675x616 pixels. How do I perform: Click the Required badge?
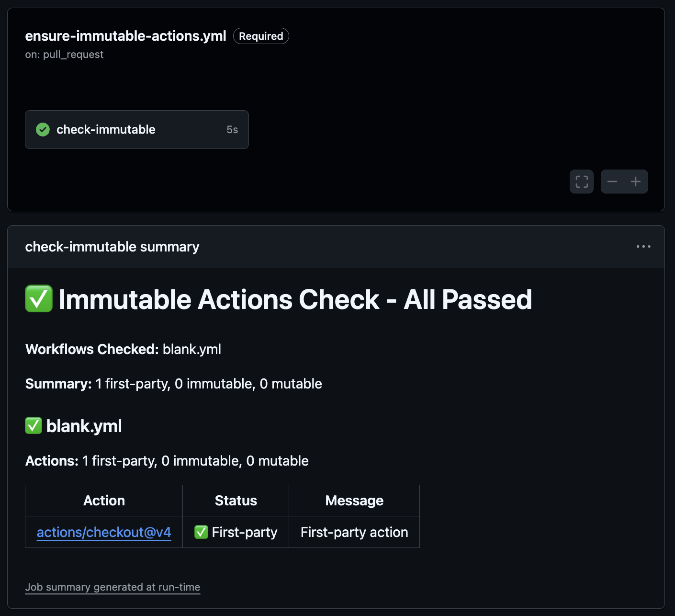pos(261,36)
